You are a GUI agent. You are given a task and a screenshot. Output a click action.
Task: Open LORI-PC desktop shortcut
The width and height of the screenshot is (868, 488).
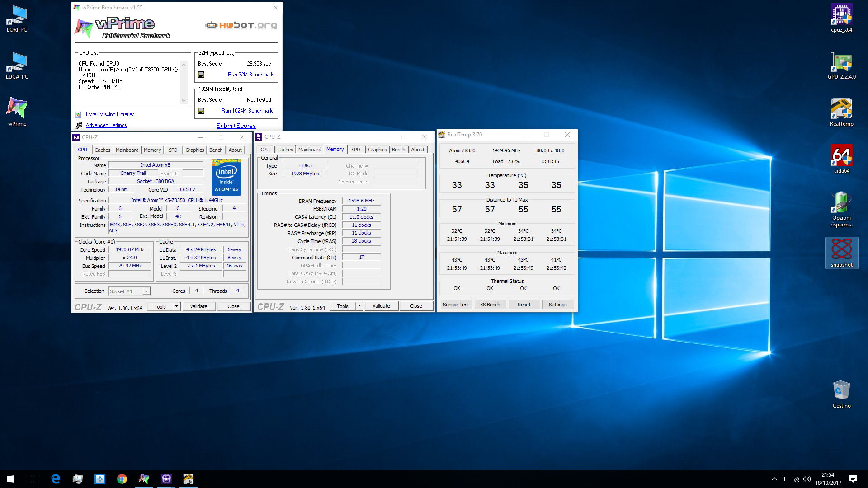click(x=17, y=19)
